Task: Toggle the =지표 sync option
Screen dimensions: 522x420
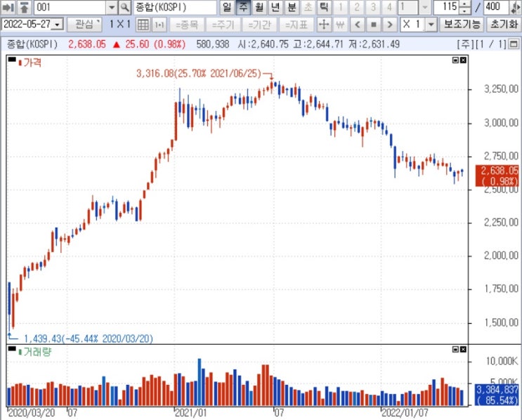Action: (296, 25)
